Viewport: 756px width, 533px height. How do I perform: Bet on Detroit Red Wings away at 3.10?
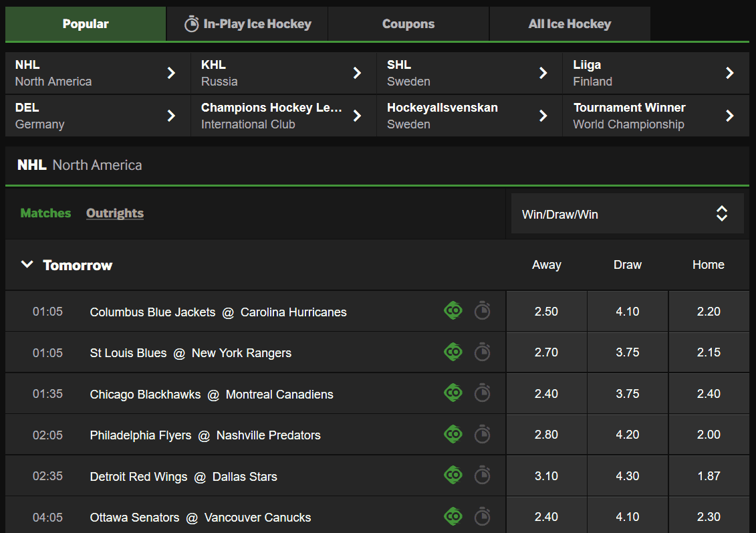[546, 476]
